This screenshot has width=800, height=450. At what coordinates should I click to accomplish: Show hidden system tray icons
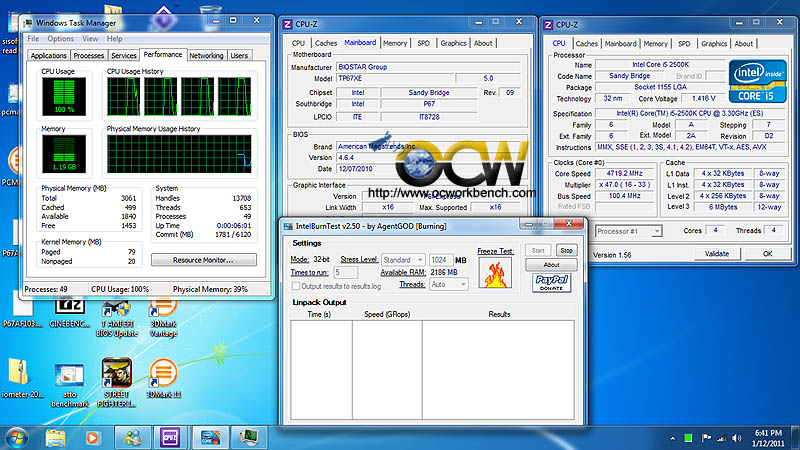(x=672, y=438)
